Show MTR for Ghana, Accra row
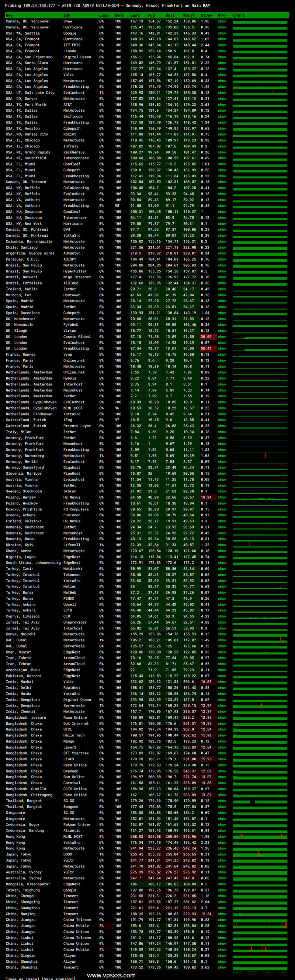Screen dimensions: 295x980 click(222, 551)
